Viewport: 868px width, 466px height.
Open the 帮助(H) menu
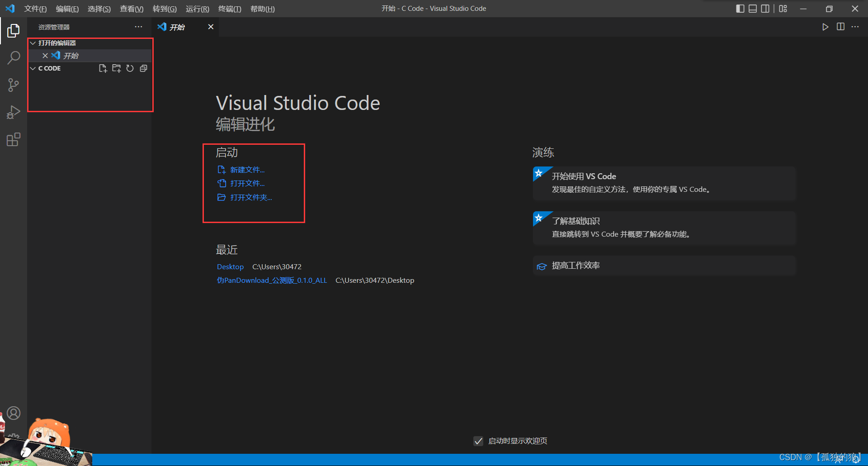pos(263,9)
